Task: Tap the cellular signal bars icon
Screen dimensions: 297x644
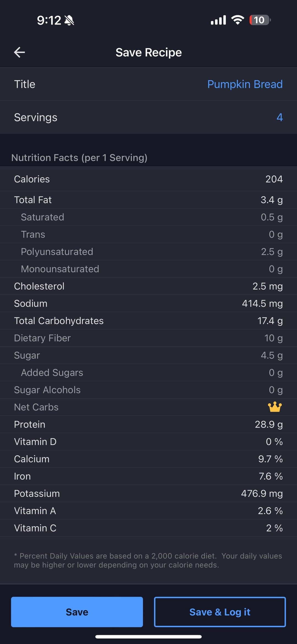Action: point(218,20)
